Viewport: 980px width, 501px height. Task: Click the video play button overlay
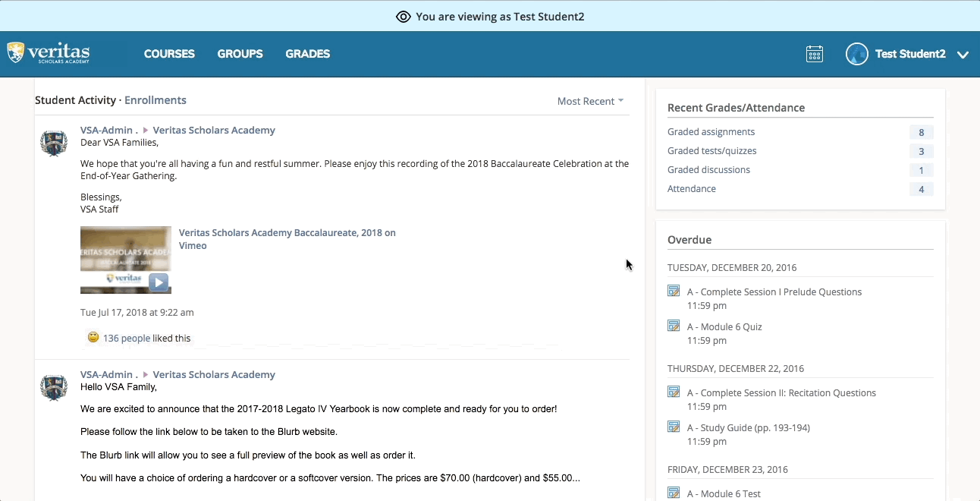[x=158, y=282]
